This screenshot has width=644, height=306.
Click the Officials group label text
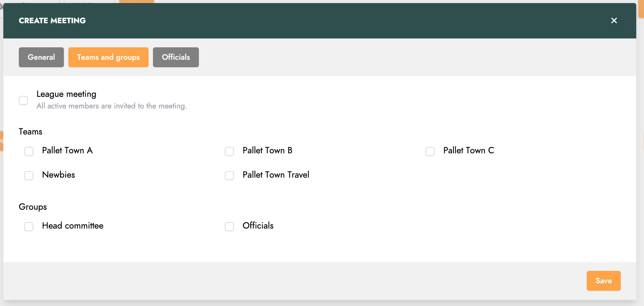(258, 225)
